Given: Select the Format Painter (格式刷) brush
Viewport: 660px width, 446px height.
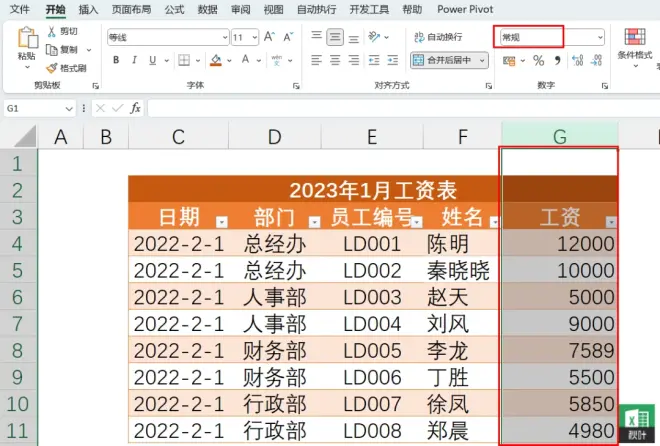Looking at the screenshot, I should 51,68.
